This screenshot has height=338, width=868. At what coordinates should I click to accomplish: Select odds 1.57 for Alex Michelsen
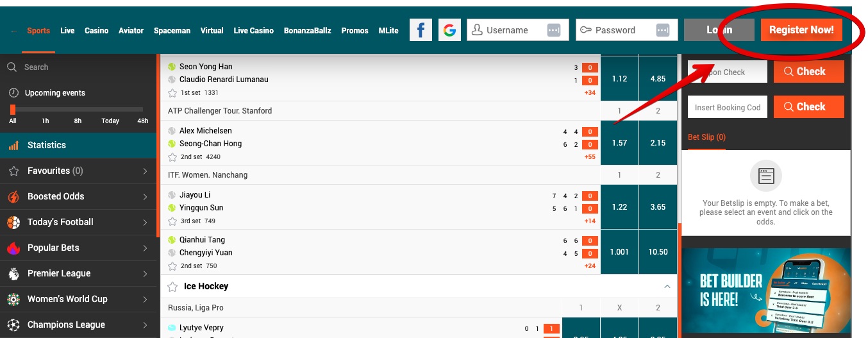(x=619, y=143)
